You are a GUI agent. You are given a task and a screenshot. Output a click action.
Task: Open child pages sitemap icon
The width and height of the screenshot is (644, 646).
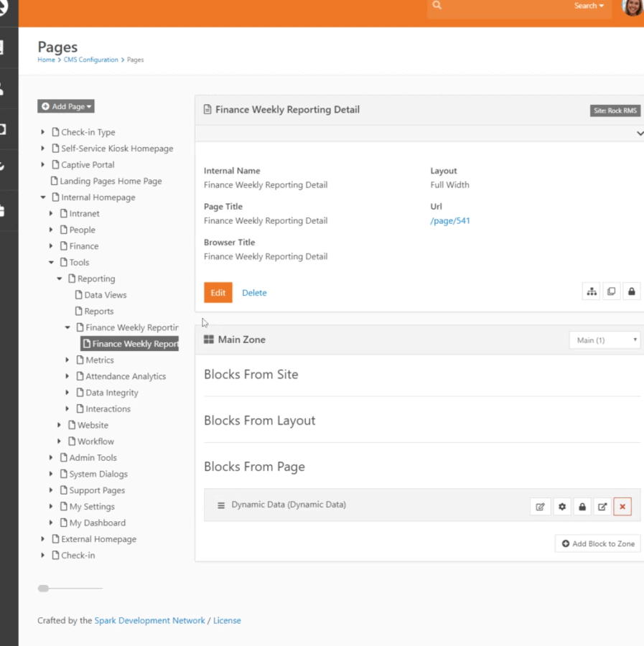click(x=592, y=291)
